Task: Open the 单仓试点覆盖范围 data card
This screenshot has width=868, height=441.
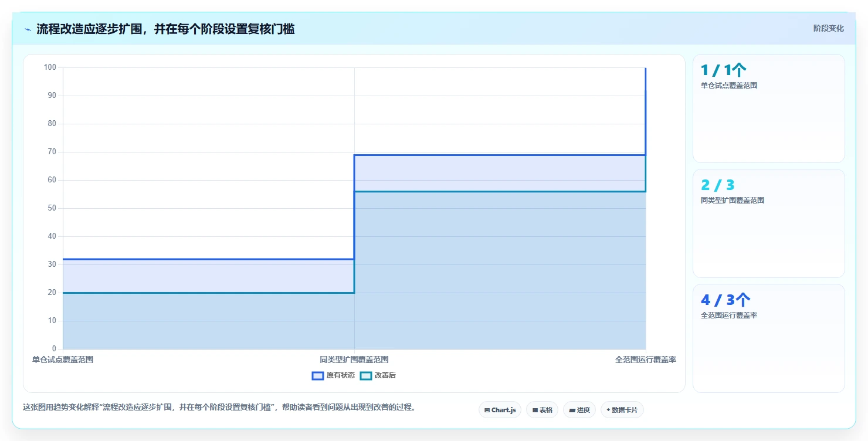Action: coord(768,108)
